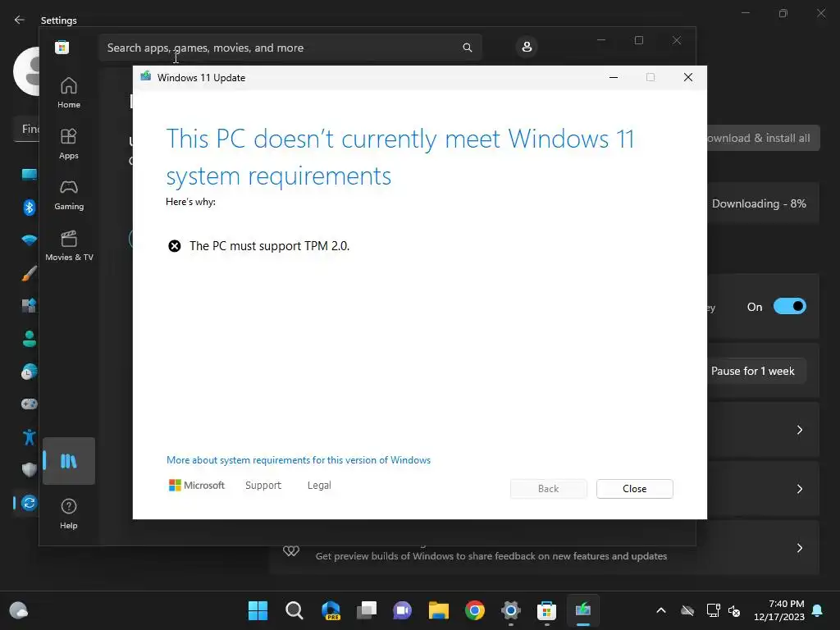840x630 pixels.
Task: Close Windows 11 Update using title bar X
Action: [x=688, y=78]
